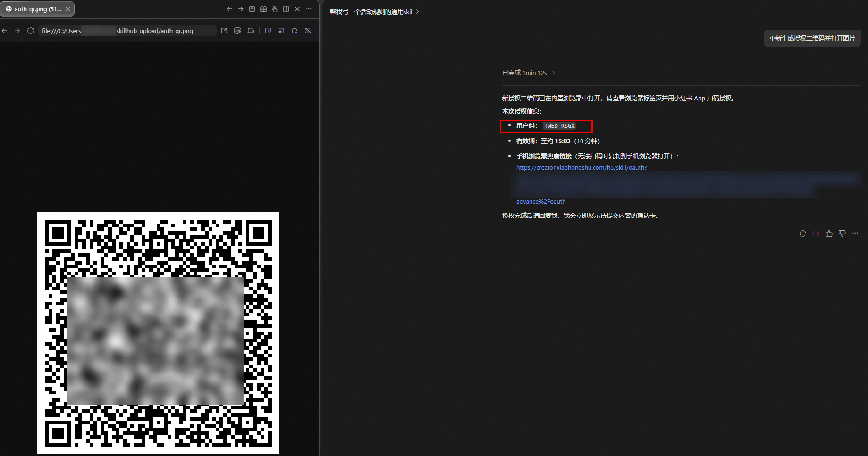The image size is (868, 456).
Task: Click the line 授权完成后请回复我
Action: [581, 216]
